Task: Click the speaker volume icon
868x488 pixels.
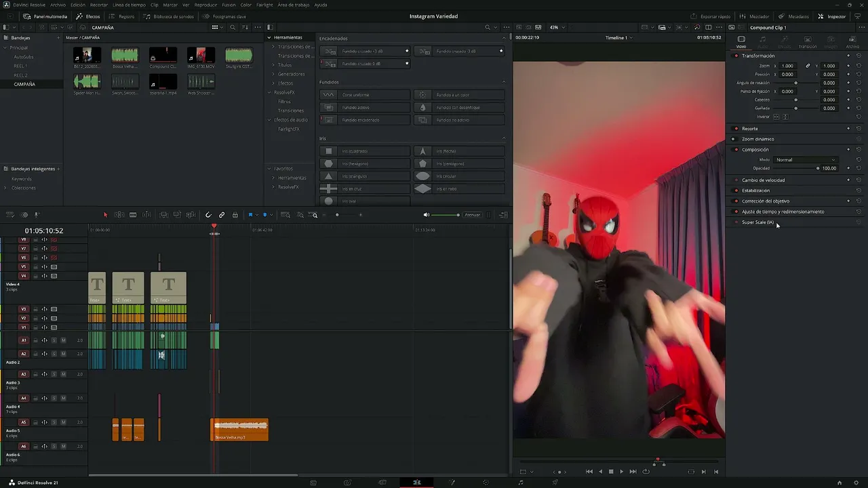Action: [427, 215]
